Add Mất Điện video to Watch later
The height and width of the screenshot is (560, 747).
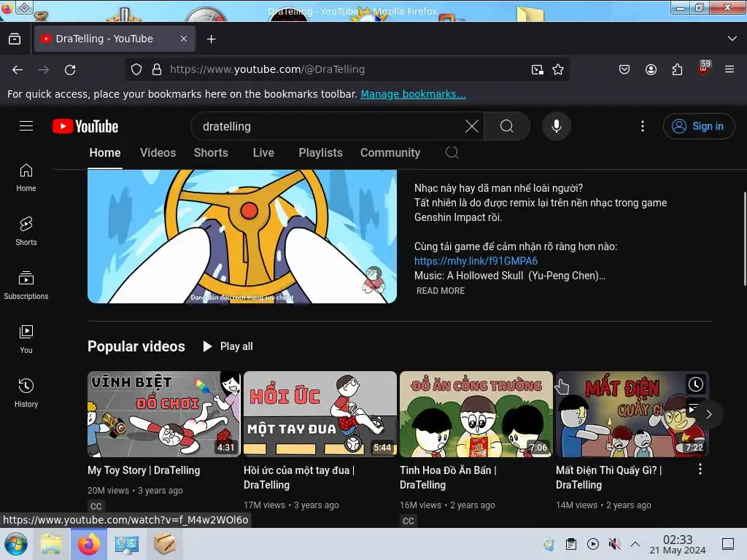[x=695, y=384]
